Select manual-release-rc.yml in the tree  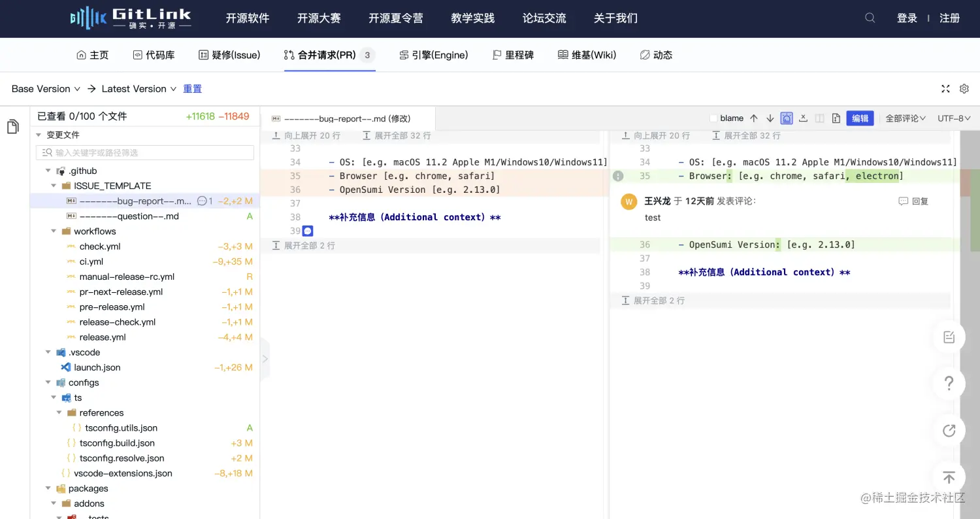(127, 276)
